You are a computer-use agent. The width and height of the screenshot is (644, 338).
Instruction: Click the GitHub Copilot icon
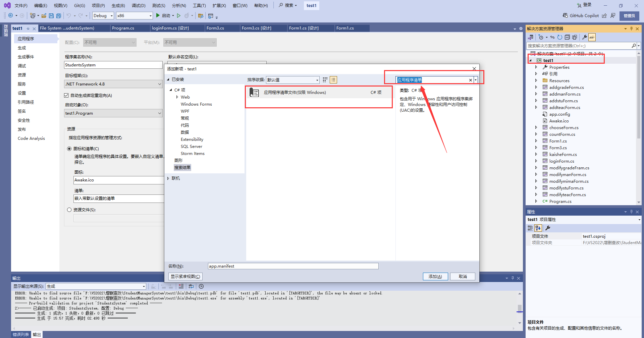(x=566, y=16)
